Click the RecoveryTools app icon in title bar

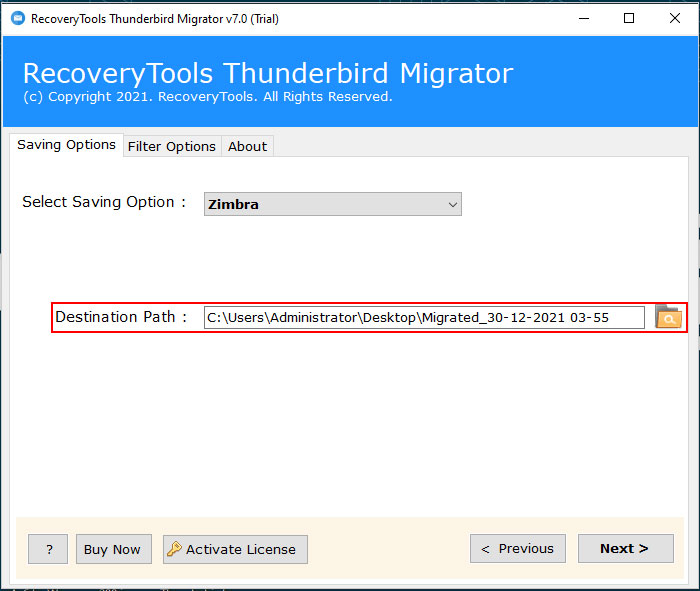(18, 18)
